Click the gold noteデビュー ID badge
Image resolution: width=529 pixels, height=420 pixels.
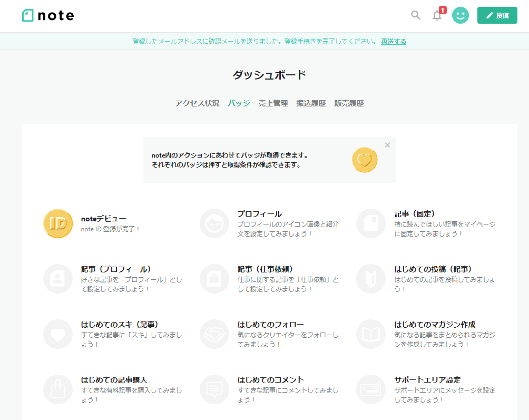pyautogui.click(x=58, y=223)
